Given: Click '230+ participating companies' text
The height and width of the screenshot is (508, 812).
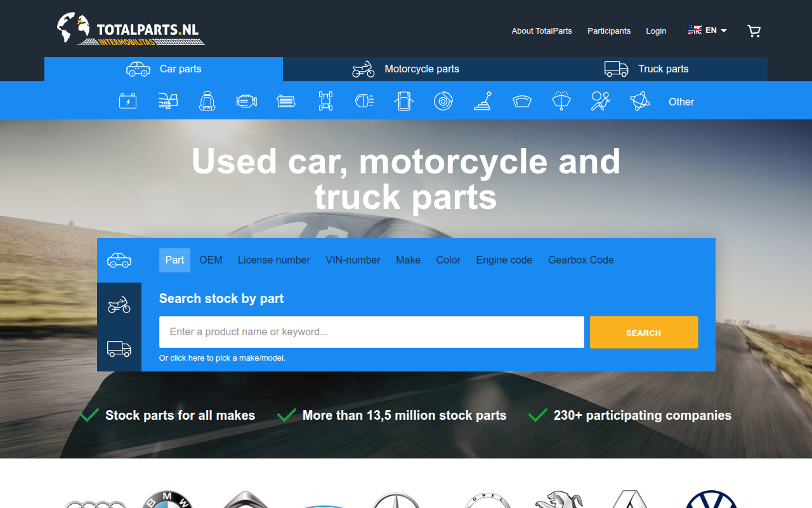Looking at the screenshot, I should [x=642, y=415].
